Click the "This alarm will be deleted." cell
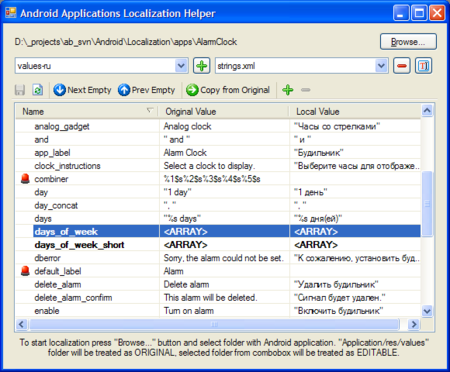 [224, 298]
